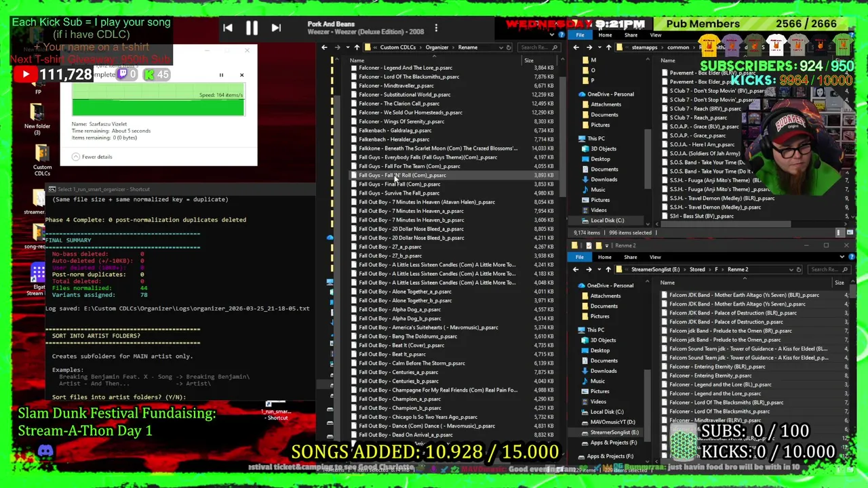Open File menu in steamapps window
The image size is (868, 488).
coord(580,35)
